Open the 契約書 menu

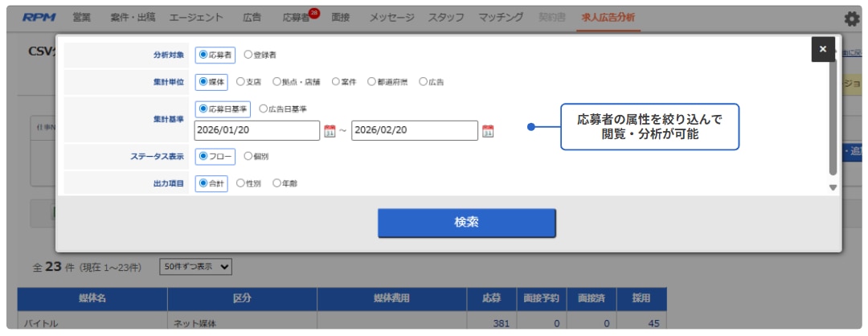pyautogui.click(x=552, y=17)
